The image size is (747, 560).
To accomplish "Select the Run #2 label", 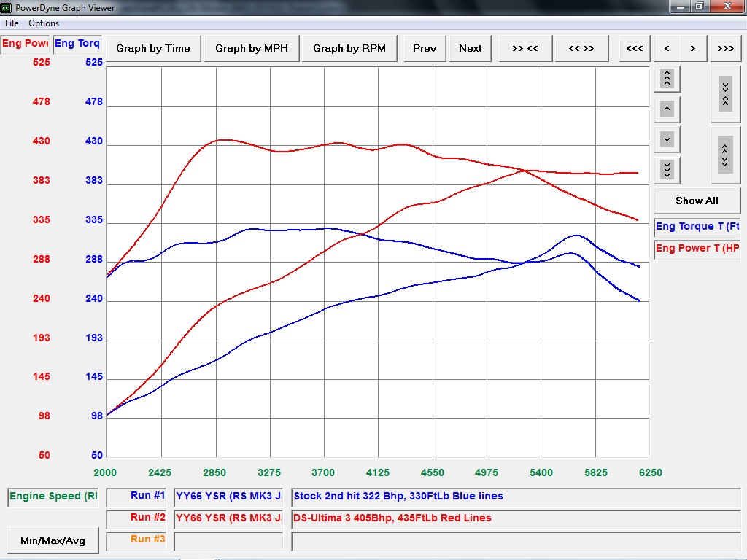I will (136, 519).
